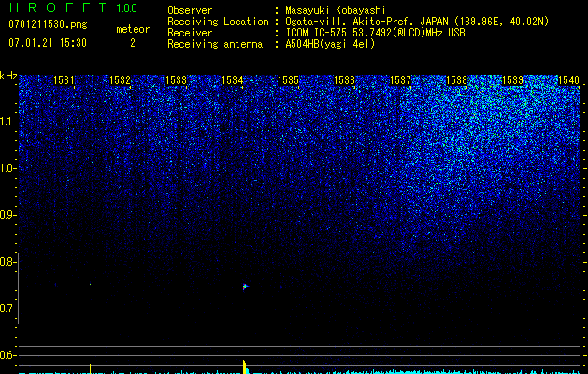The image size is (588, 374).
Task: Select the Ogata-vill. Akita-Pref. JAPAN location text
Action: coord(417,22)
